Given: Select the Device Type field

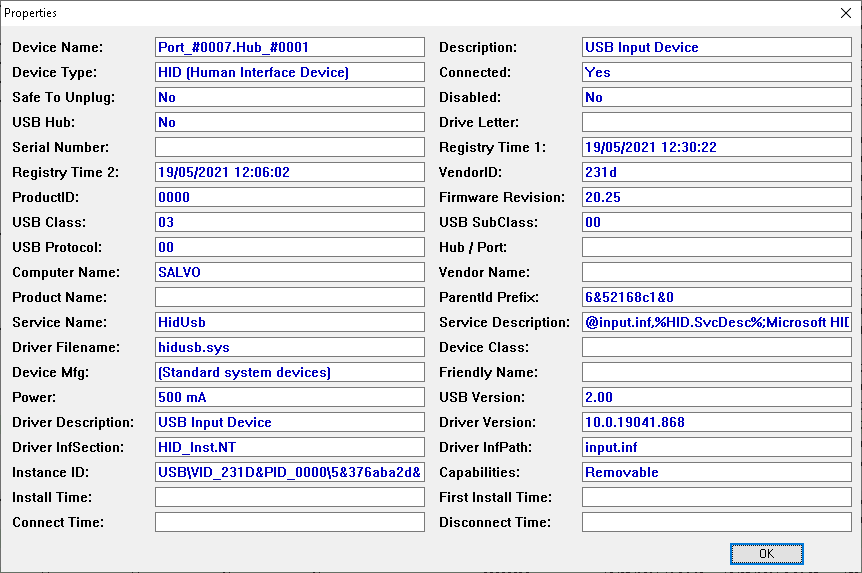Looking at the screenshot, I should (290, 72).
